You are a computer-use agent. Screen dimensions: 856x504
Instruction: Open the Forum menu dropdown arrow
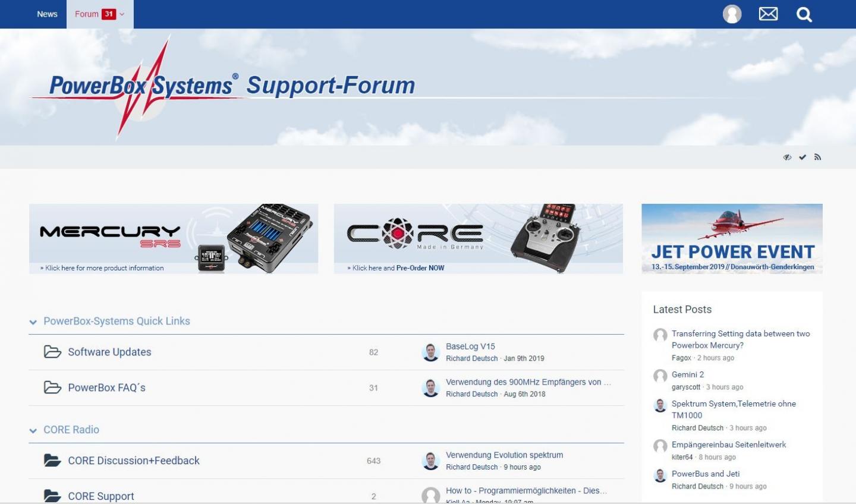tap(122, 14)
